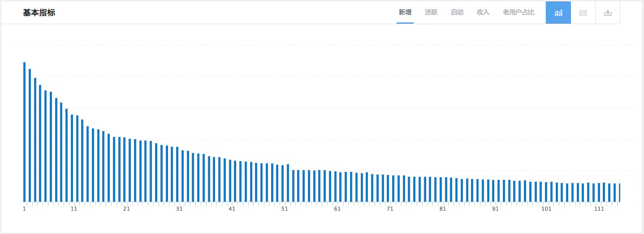Click the 基本指标 panel title
Viewport: 644px width, 234px height.
39,13
